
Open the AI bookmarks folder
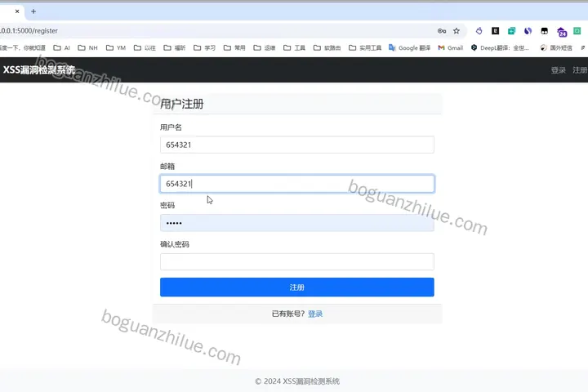pos(62,47)
